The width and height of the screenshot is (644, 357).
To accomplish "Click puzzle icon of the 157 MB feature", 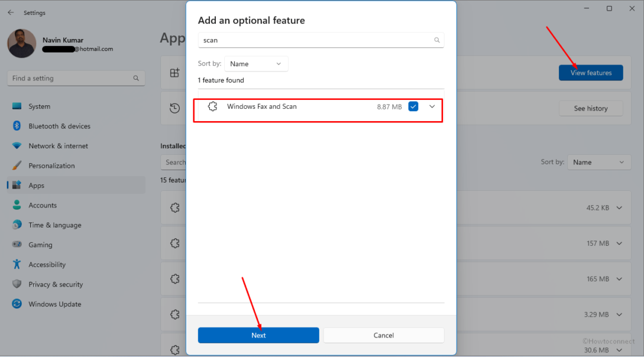I will [x=175, y=244].
